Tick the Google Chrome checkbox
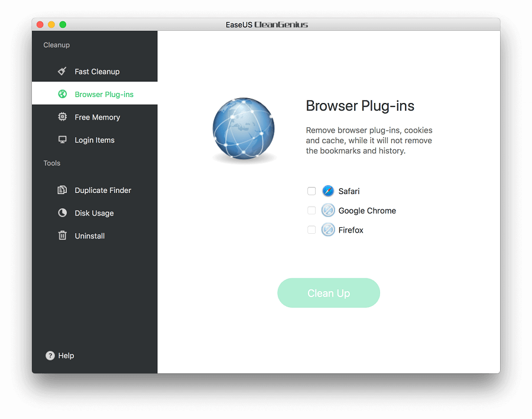Screen dimensions: 532x419 tap(312, 210)
